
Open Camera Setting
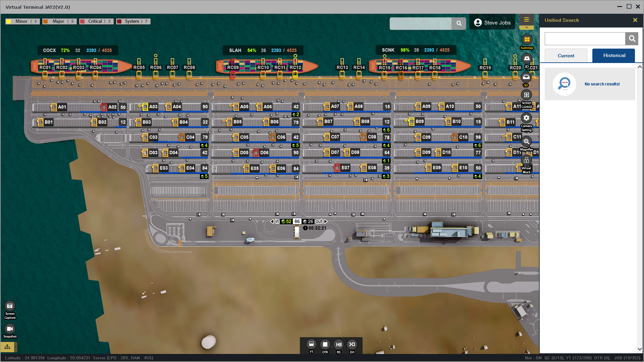point(526,118)
